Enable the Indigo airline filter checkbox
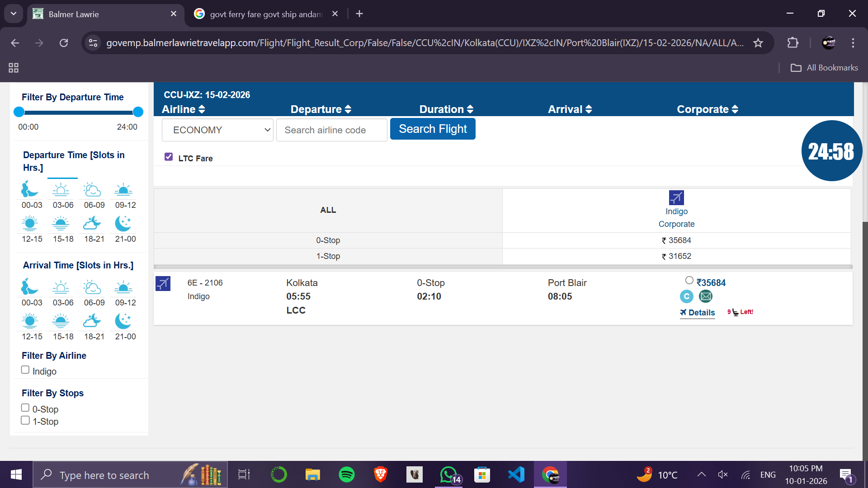The width and height of the screenshot is (868, 488). click(25, 370)
